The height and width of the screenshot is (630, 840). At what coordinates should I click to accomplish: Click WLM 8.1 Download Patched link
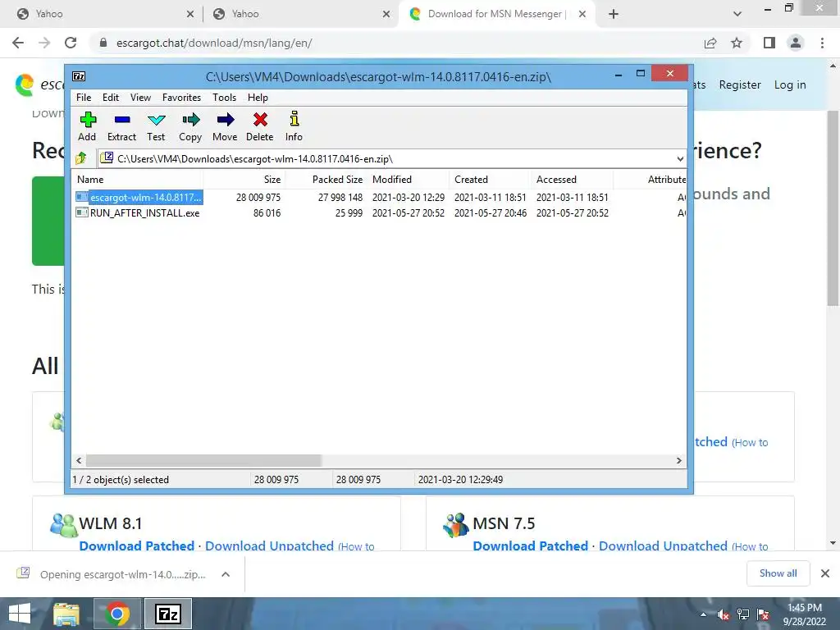137,546
